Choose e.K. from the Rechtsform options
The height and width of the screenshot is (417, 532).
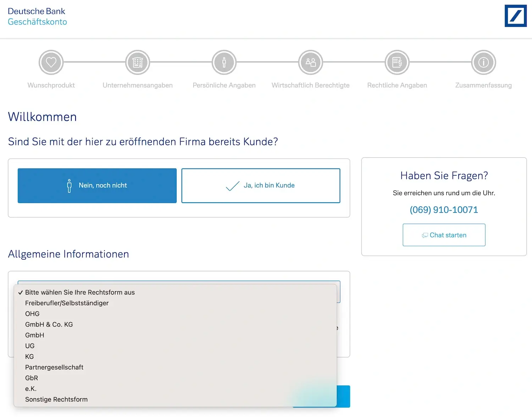(x=175, y=389)
